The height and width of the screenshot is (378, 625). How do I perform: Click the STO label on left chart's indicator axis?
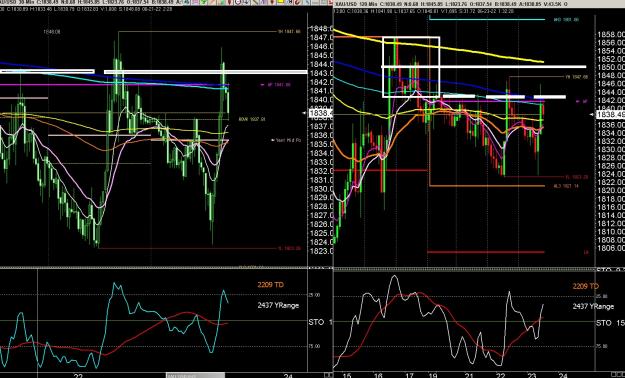pos(316,322)
